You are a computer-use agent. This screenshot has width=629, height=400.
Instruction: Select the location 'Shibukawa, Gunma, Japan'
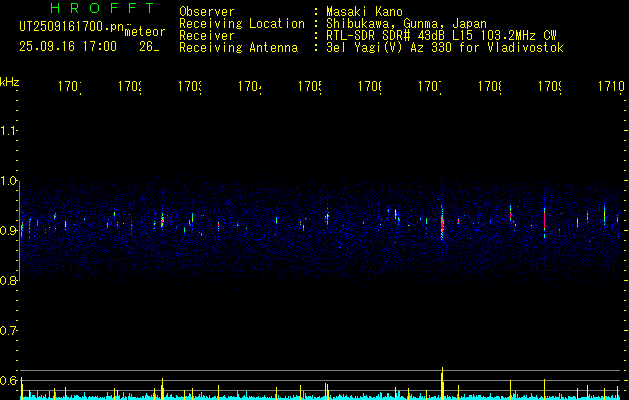pyautogui.click(x=406, y=24)
